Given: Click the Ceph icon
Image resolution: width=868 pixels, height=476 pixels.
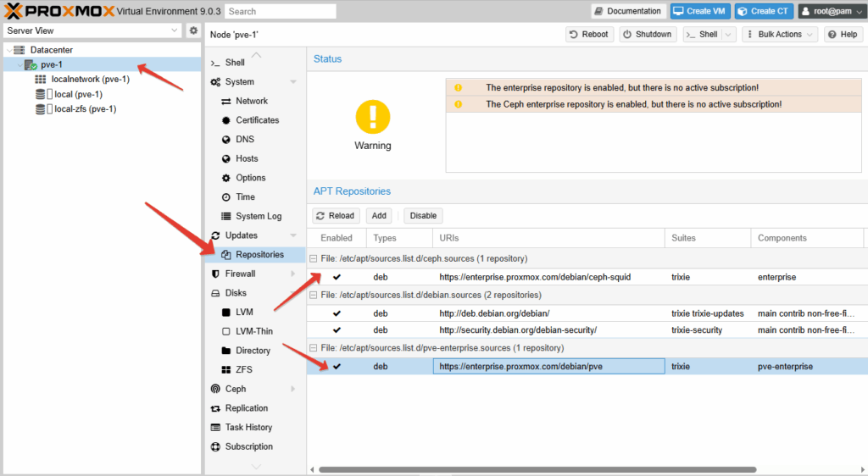Looking at the screenshot, I should [x=215, y=389].
